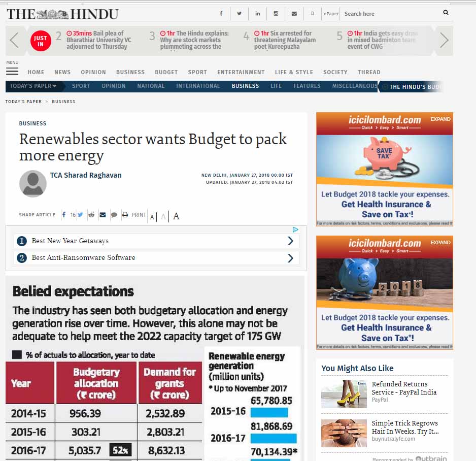
Task: Open The Hindu LinkedIn icon in header
Action: [257, 14]
